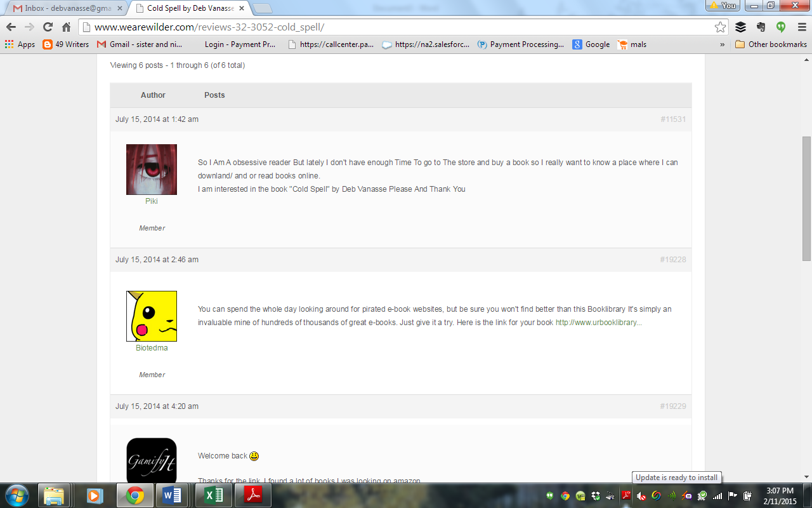Open the Gmail - sister and ni... bookmark

click(139, 44)
